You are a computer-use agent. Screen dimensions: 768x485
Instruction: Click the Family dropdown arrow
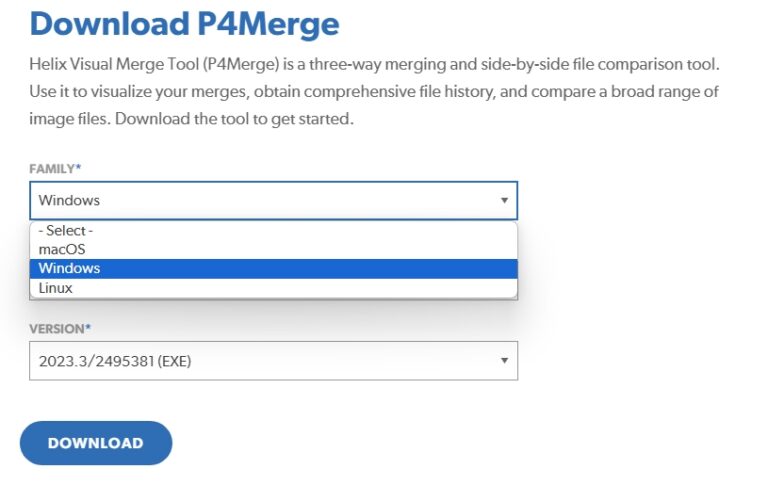click(504, 200)
